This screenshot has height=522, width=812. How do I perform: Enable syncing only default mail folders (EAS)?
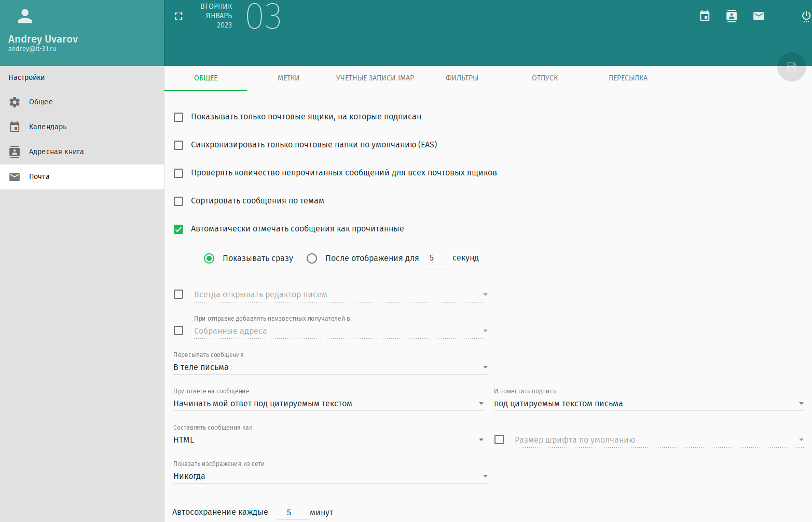[x=178, y=145]
